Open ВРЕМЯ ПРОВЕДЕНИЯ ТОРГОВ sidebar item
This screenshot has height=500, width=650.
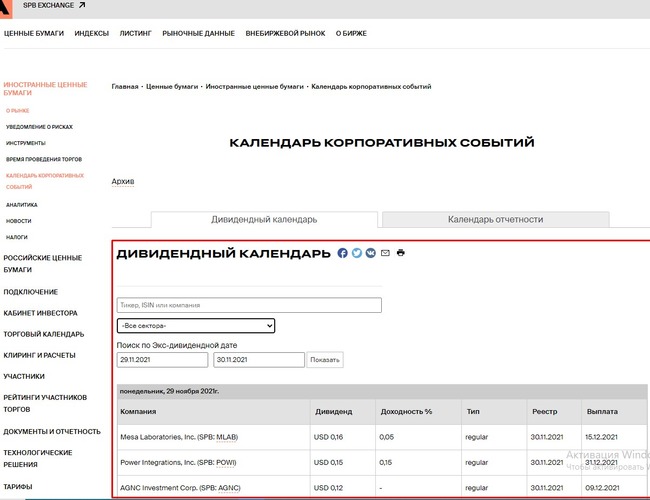tap(44, 159)
